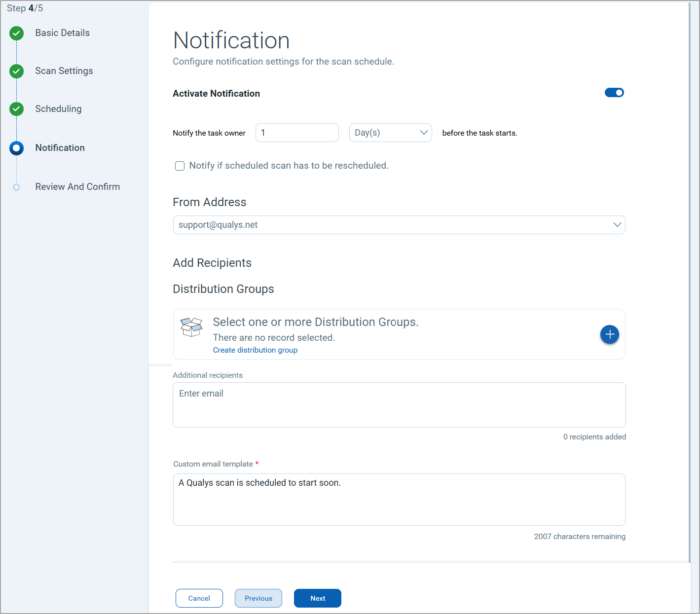Click the Previous button
The height and width of the screenshot is (614, 700).
coord(258,598)
